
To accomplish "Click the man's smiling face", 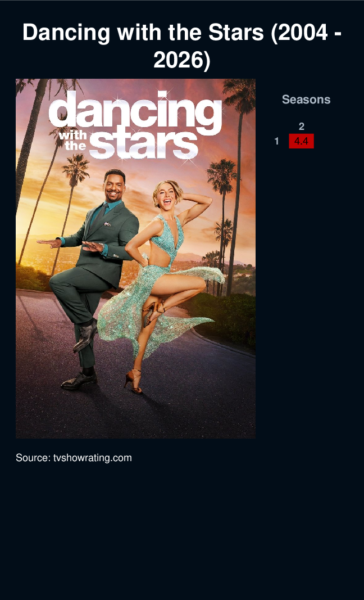I will [115, 187].
